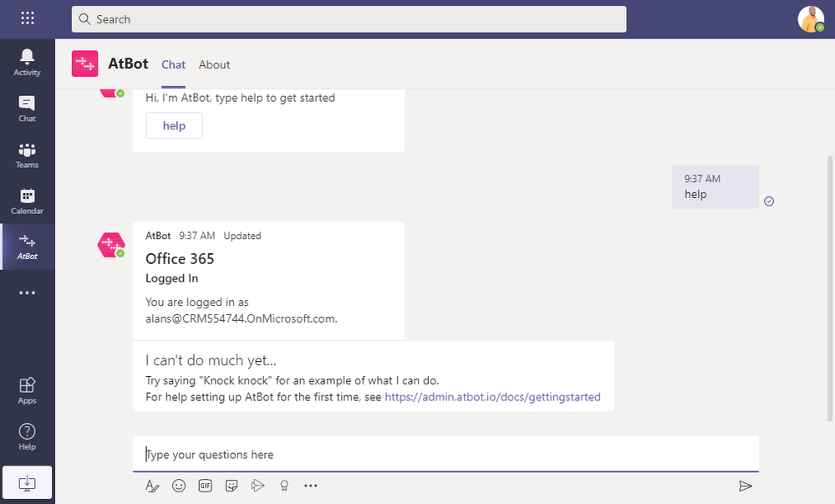Click message sent status checkmark
The width and height of the screenshot is (835, 504).
(x=769, y=201)
